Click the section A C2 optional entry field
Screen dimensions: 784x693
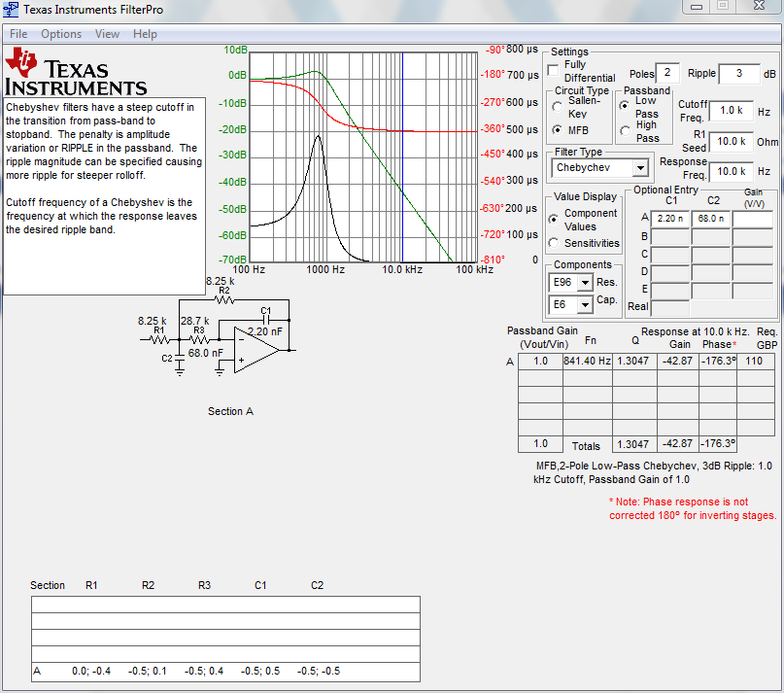pyautogui.click(x=710, y=219)
